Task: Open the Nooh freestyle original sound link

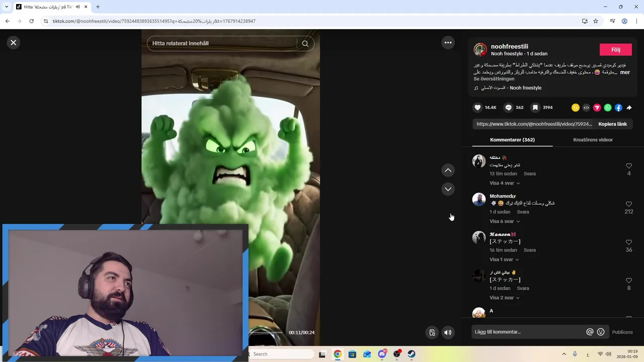Action: (511, 88)
